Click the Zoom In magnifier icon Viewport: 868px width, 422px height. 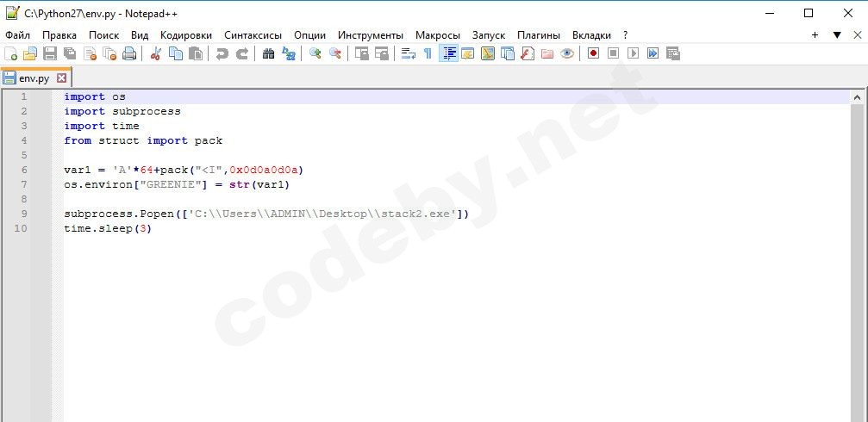pos(315,53)
